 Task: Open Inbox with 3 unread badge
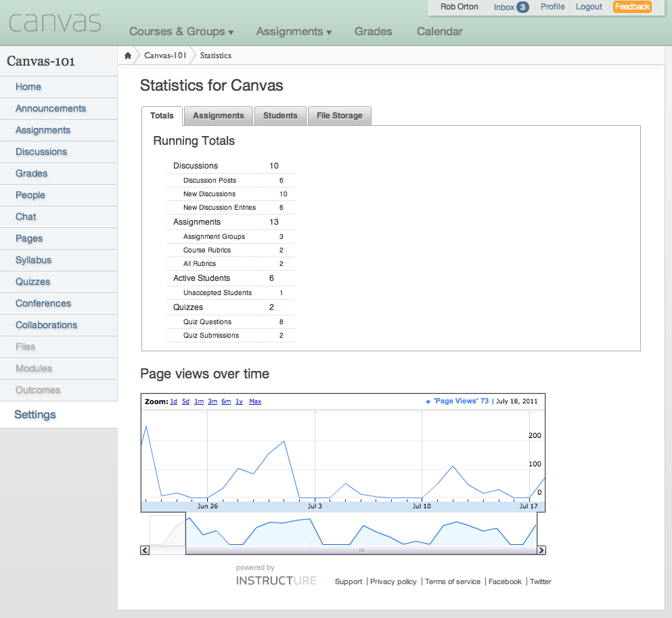[511, 7]
